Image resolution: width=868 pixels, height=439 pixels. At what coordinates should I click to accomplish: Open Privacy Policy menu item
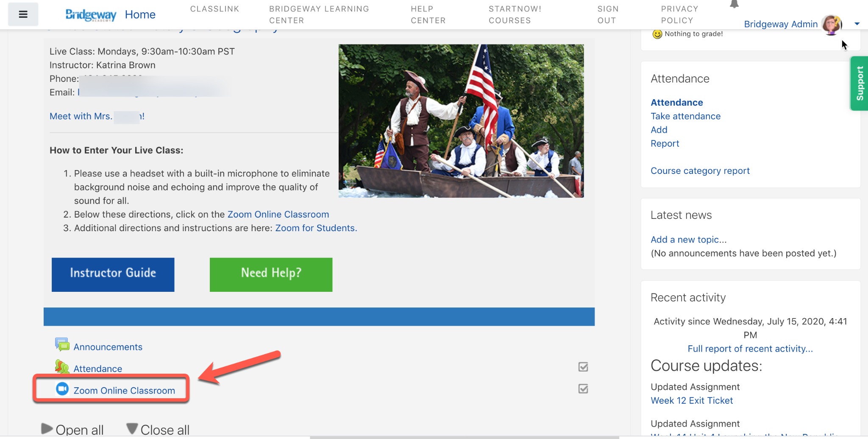pos(679,14)
